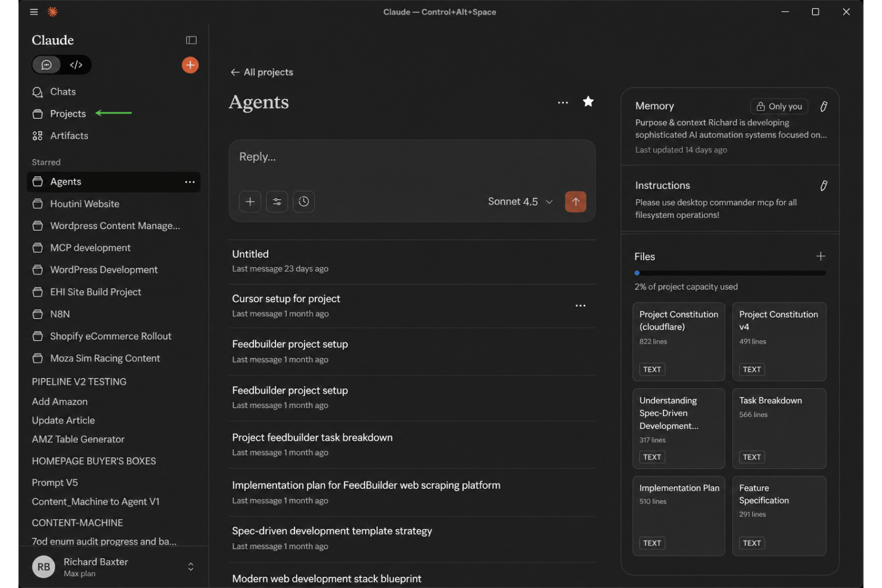This screenshot has width=882, height=588.
Task: Collapse the sidebar with the panel icon
Action: (191, 40)
